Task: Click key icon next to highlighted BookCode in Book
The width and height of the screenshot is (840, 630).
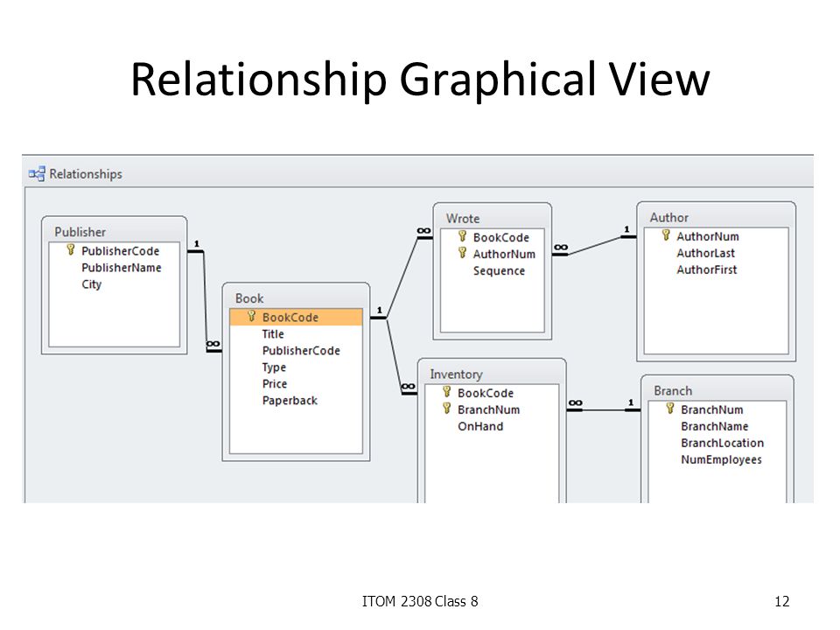Action: (x=251, y=316)
